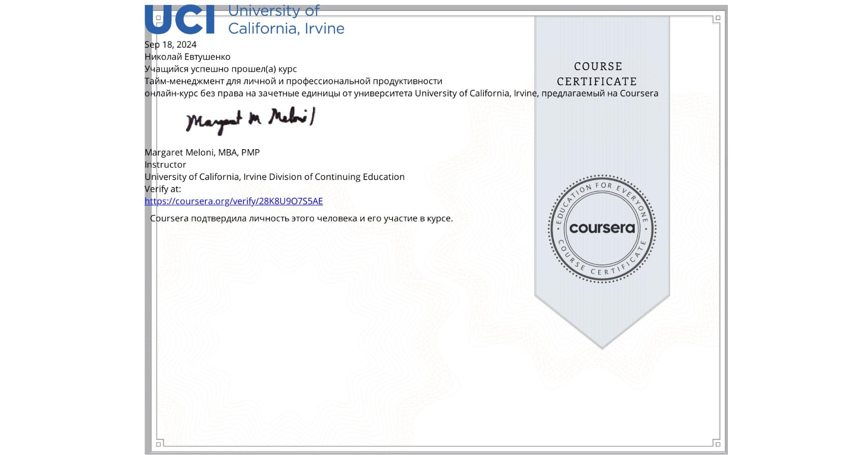Click the COURSE CERTIFICATE heading

pos(598,74)
